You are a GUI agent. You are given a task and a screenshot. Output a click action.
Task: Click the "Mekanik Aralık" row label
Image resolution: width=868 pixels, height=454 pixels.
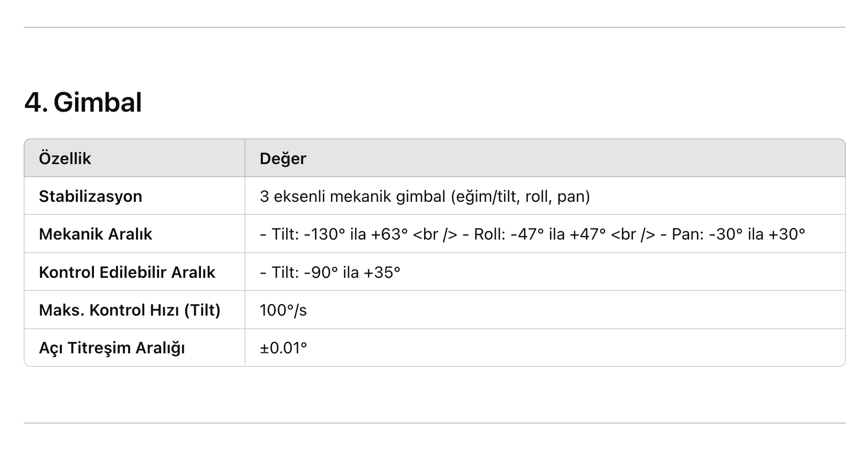coord(96,234)
